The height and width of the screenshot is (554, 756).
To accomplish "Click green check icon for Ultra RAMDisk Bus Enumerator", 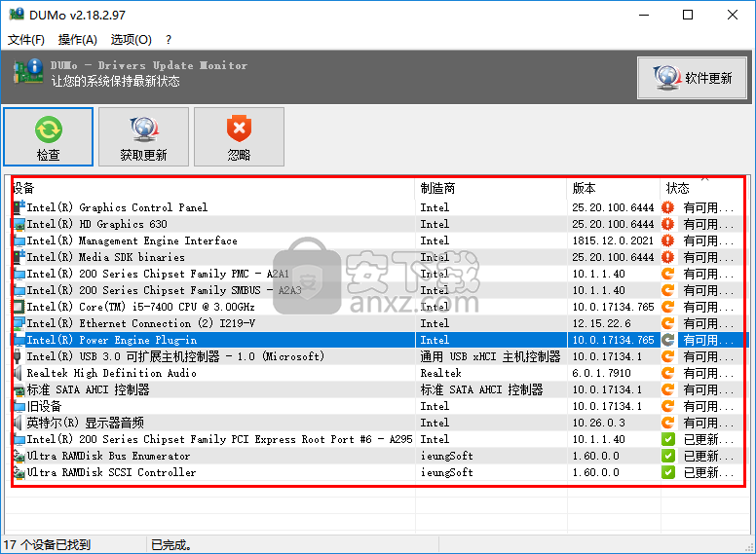I will [667, 456].
